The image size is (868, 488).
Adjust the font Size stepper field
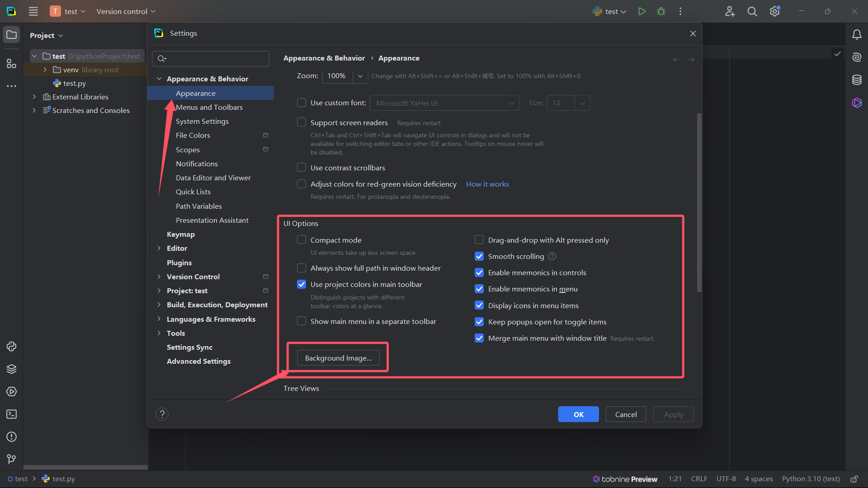click(x=561, y=103)
